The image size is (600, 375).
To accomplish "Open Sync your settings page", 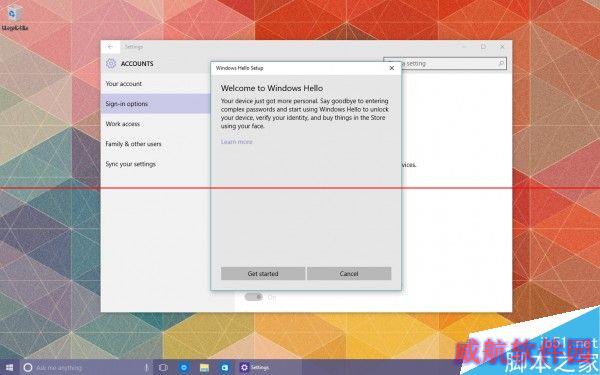I will pyautogui.click(x=155, y=164).
